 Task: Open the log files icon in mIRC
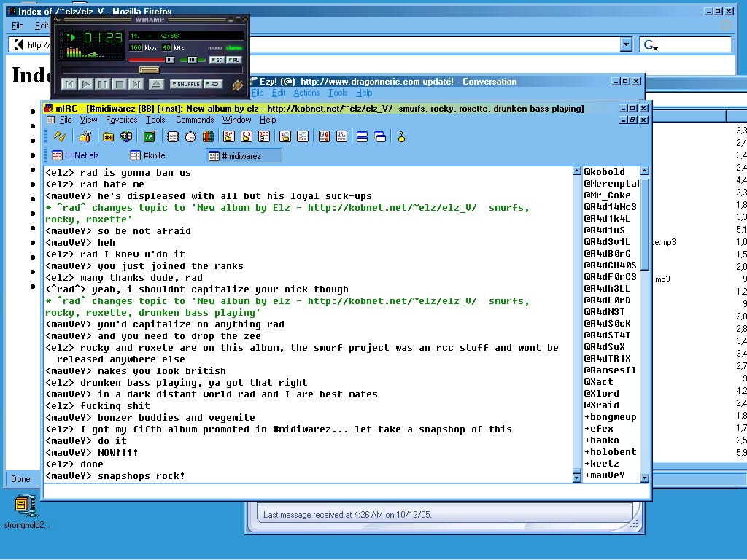[x=303, y=137]
